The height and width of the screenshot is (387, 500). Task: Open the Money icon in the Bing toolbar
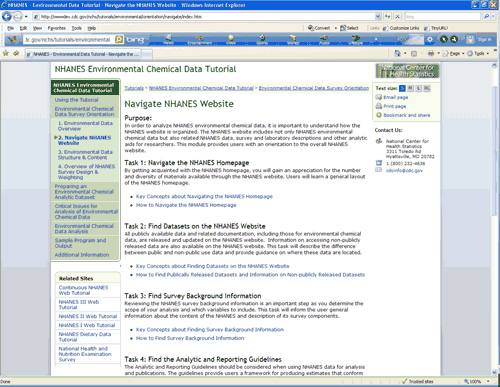pos(293,40)
